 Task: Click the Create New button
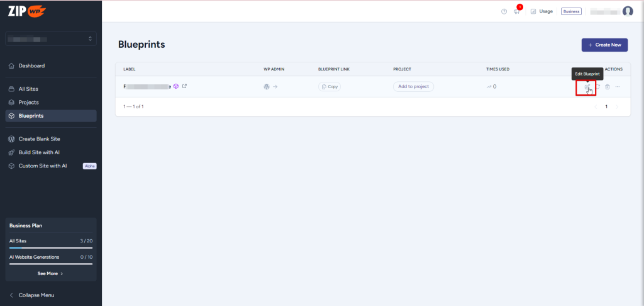(x=604, y=45)
